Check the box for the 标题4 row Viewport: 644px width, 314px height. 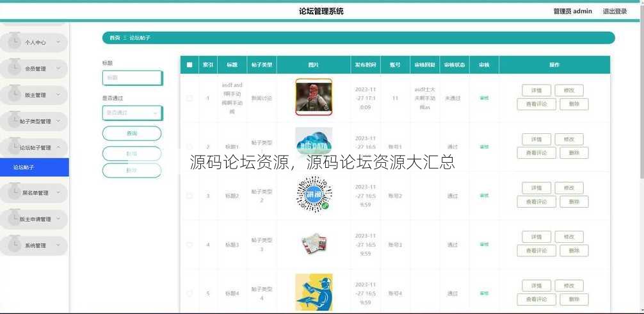click(189, 293)
